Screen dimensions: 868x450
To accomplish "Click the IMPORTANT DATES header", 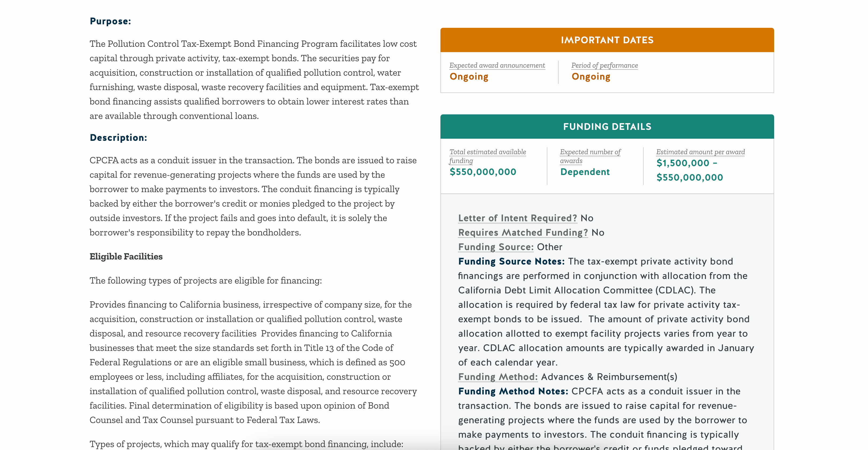I will tap(607, 40).
